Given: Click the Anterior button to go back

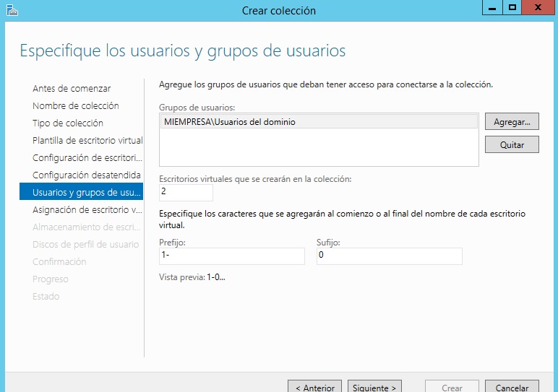Looking at the screenshot, I should pos(314,387).
